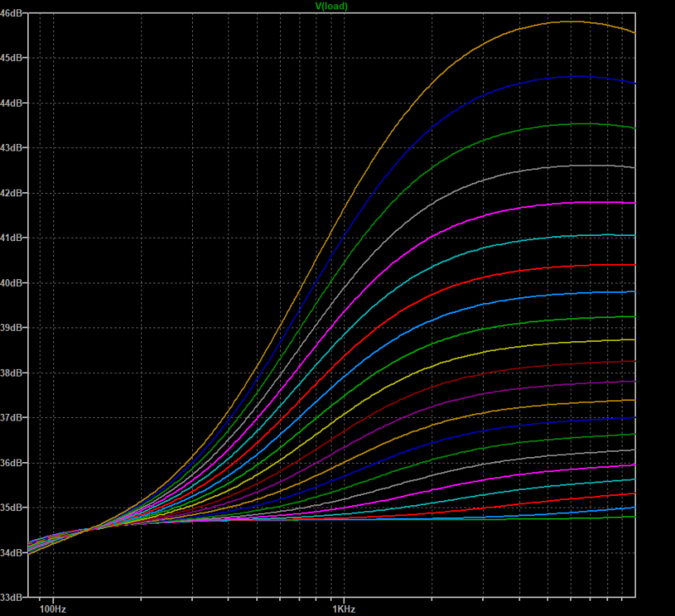Select the 43dB y-axis tick label
The image size is (675, 616).
coord(13,147)
